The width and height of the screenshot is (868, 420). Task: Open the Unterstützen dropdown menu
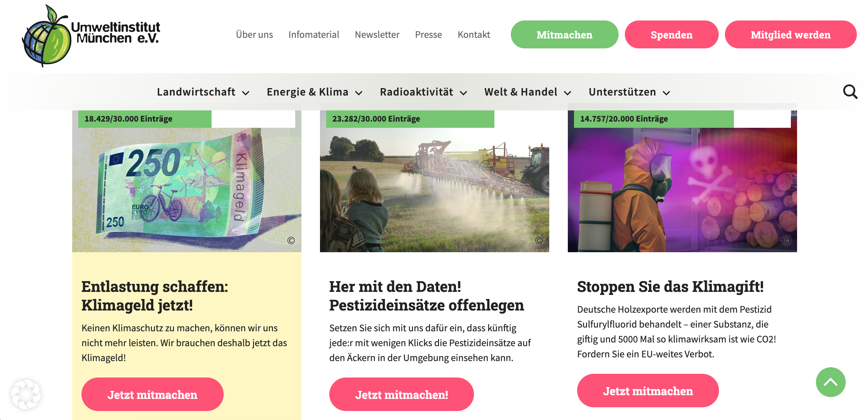pos(629,92)
